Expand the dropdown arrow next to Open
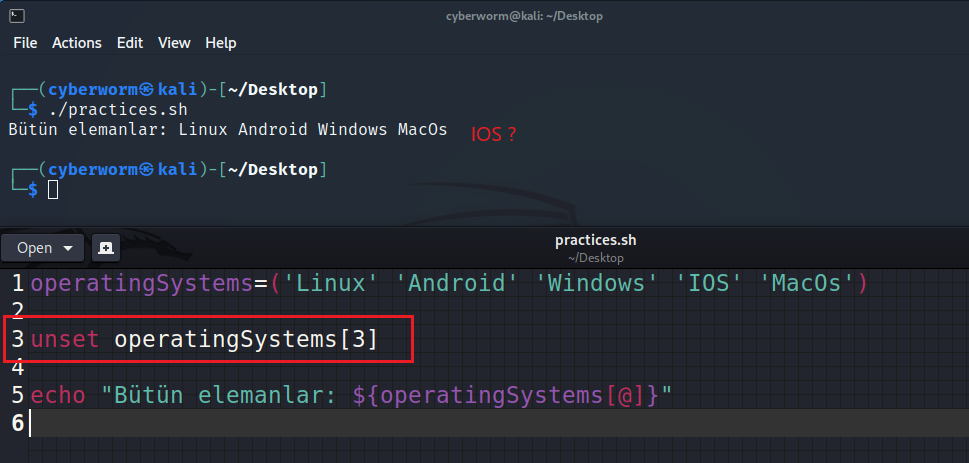969x463 pixels. pyautogui.click(x=68, y=248)
